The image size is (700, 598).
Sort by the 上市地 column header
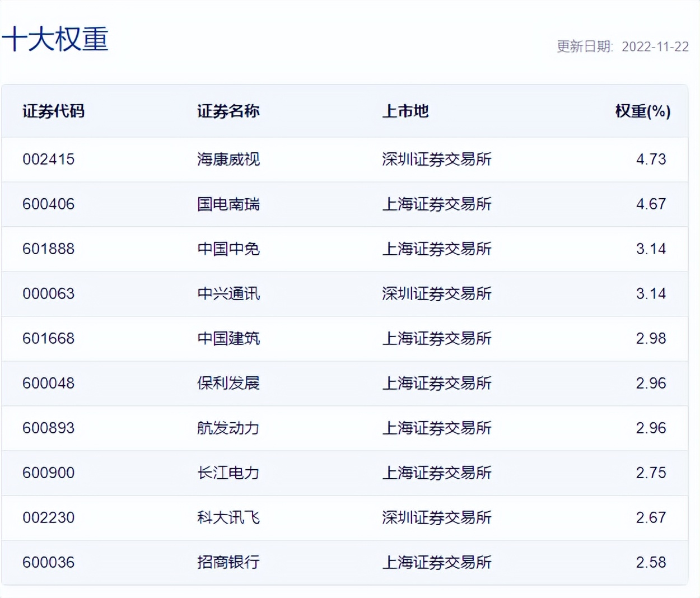click(x=405, y=111)
